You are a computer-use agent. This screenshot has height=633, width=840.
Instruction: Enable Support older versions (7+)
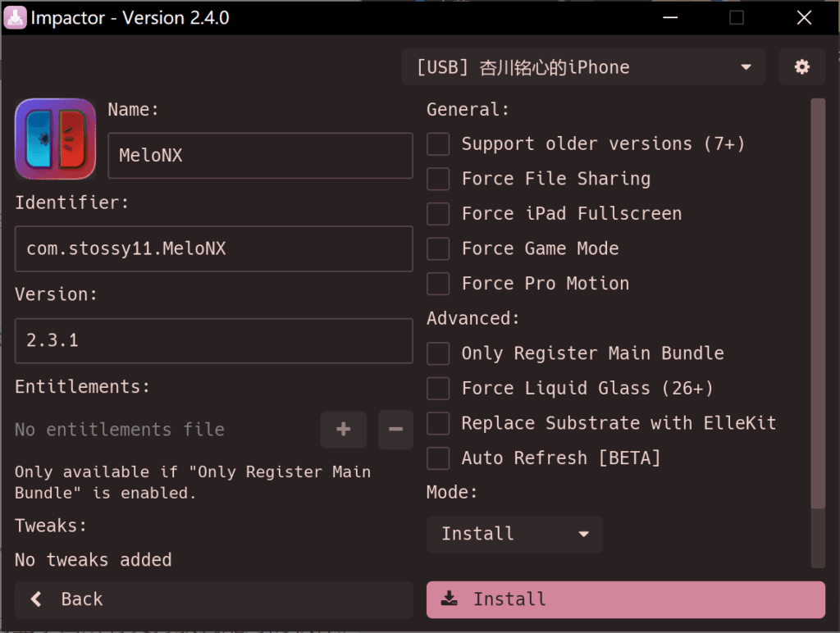(x=438, y=144)
